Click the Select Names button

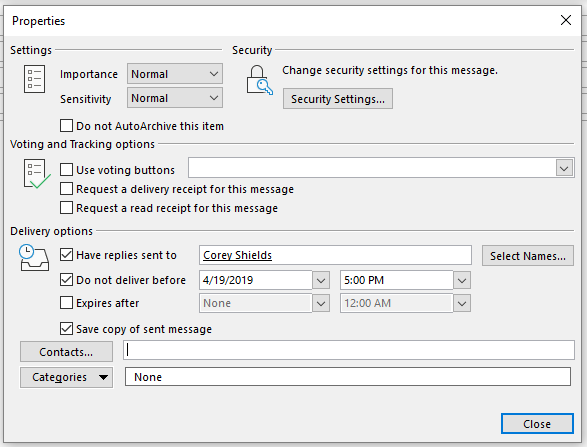point(527,256)
